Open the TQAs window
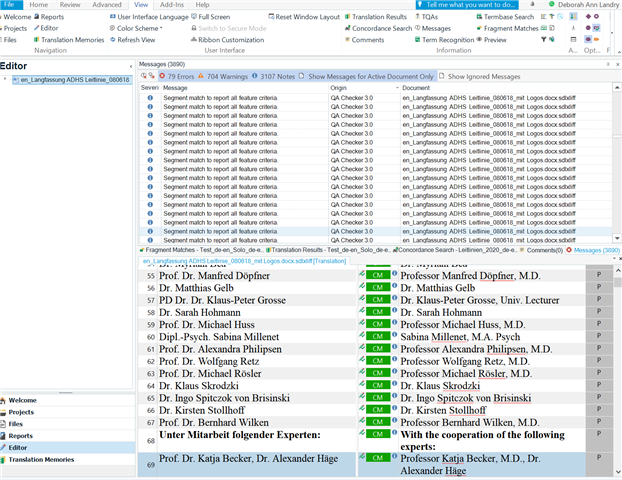The height and width of the screenshot is (480, 622). [x=426, y=17]
